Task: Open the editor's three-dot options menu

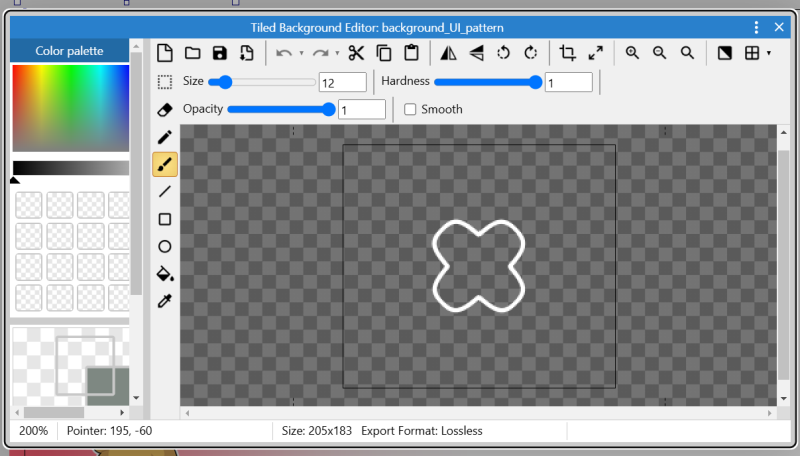Action: (x=756, y=27)
